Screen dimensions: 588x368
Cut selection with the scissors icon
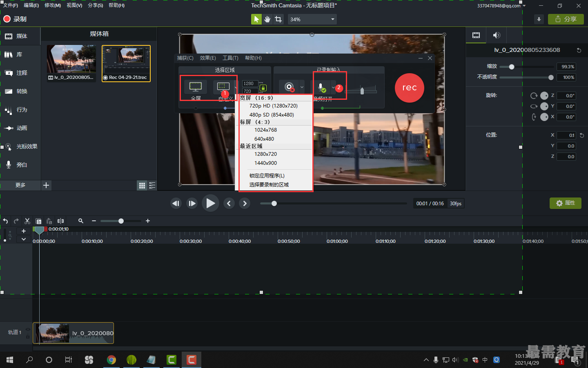click(x=27, y=221)
